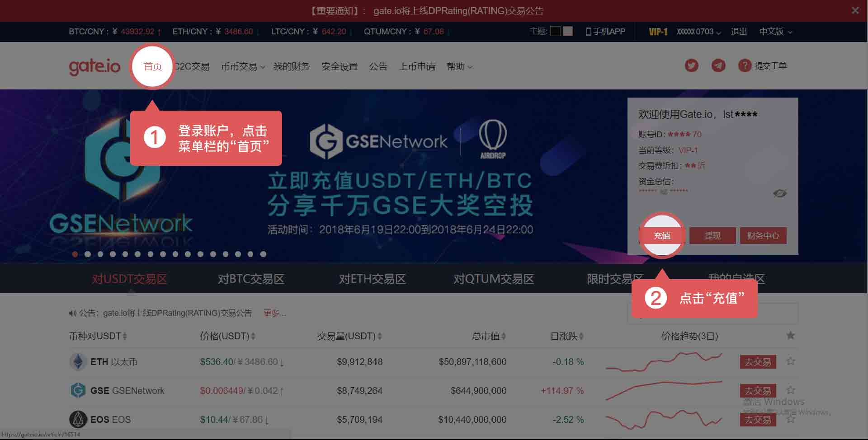868x440 pixels.
Task: Click 去交易 button for ETH
Action: tap(758, 362)
